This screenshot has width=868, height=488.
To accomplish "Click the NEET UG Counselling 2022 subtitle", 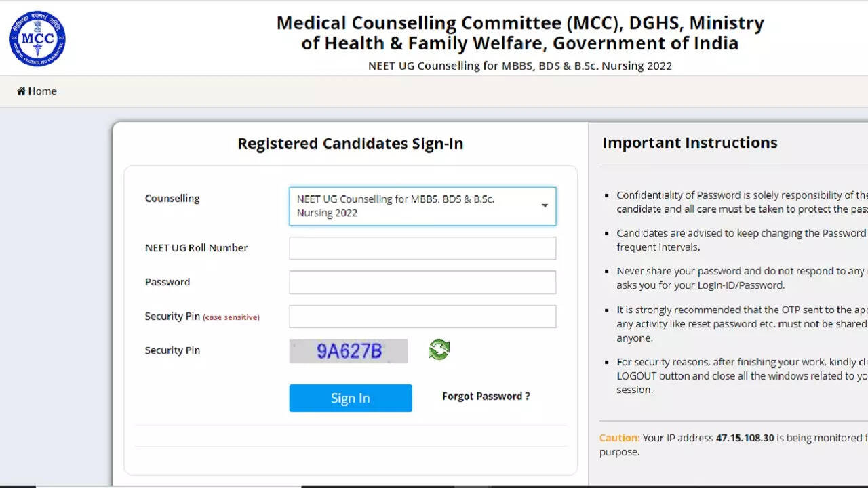I will [x=520, y=66].
